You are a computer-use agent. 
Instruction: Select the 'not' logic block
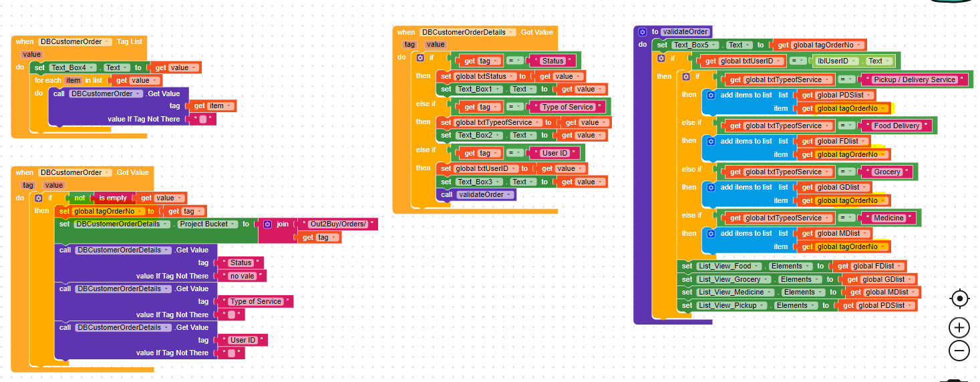click(x=79, y=198)
